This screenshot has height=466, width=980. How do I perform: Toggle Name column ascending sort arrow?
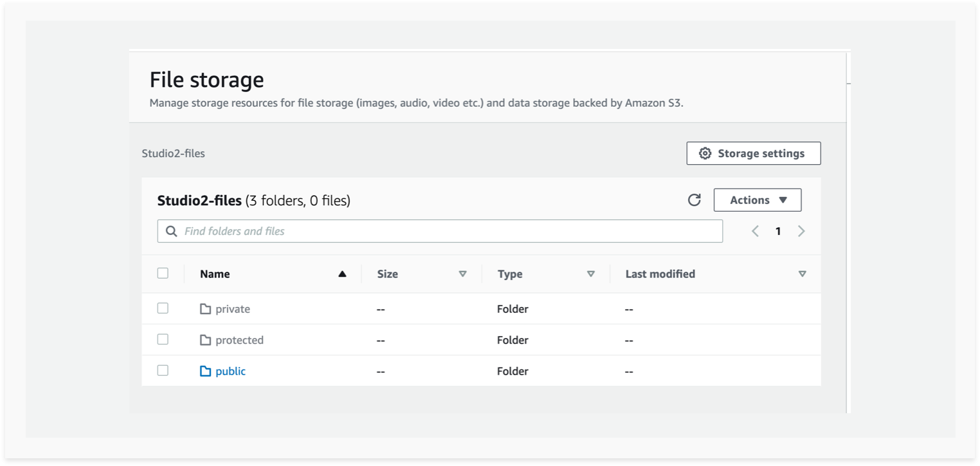(342, 274)
